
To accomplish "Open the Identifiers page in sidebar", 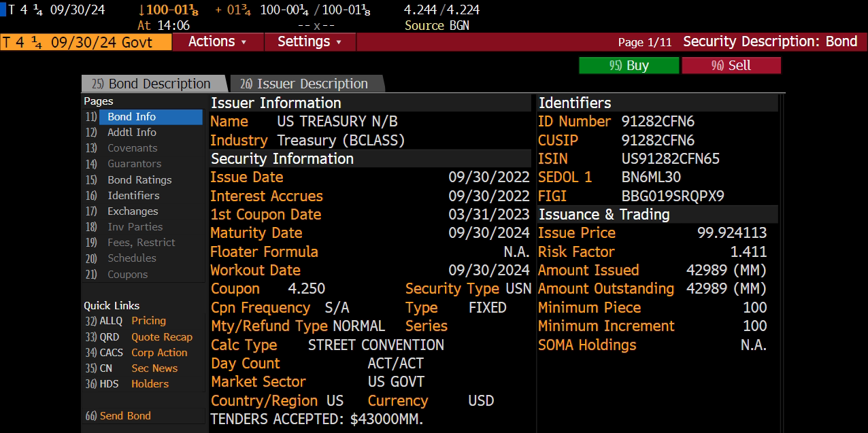I will (x=133, y=196).
